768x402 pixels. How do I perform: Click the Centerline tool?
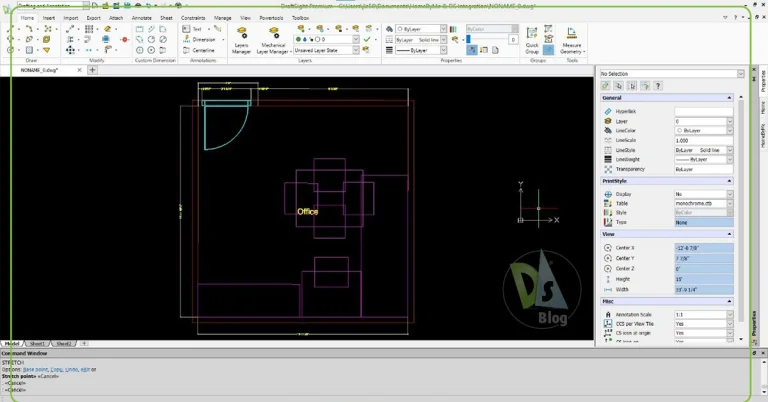click(199, 49)
